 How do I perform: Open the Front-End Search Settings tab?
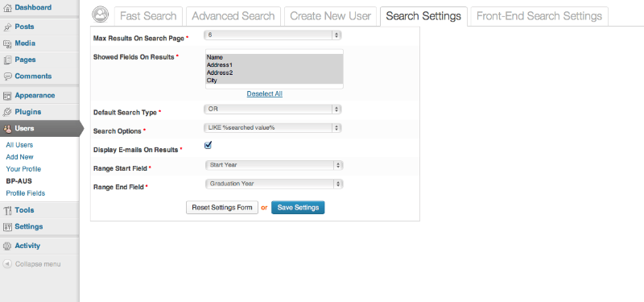pos(539,16)
